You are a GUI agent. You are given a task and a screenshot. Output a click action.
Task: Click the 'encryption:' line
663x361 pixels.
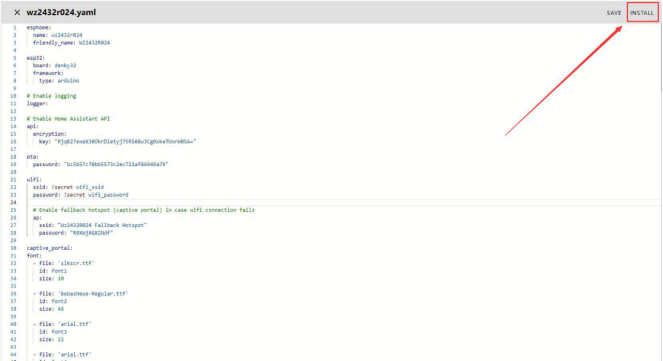[x=50, y=134]
